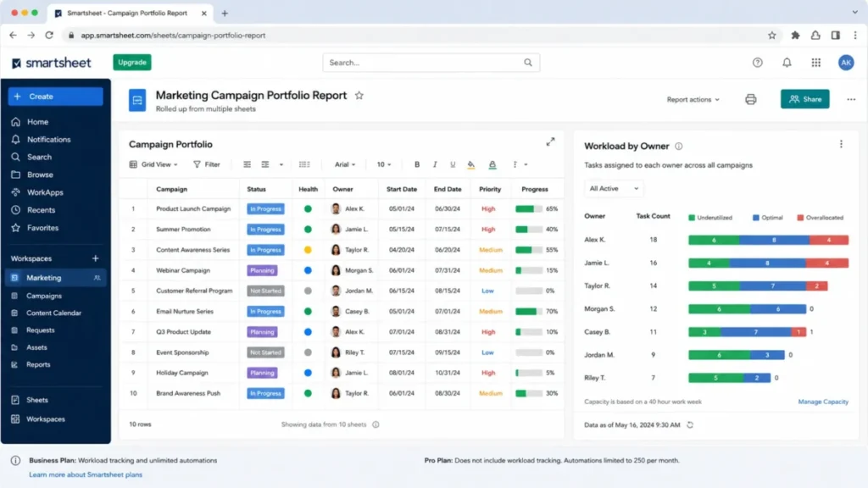Open the more formatting options dropdown
Viewport: 868px width, 488px height.
pos(520,164)
